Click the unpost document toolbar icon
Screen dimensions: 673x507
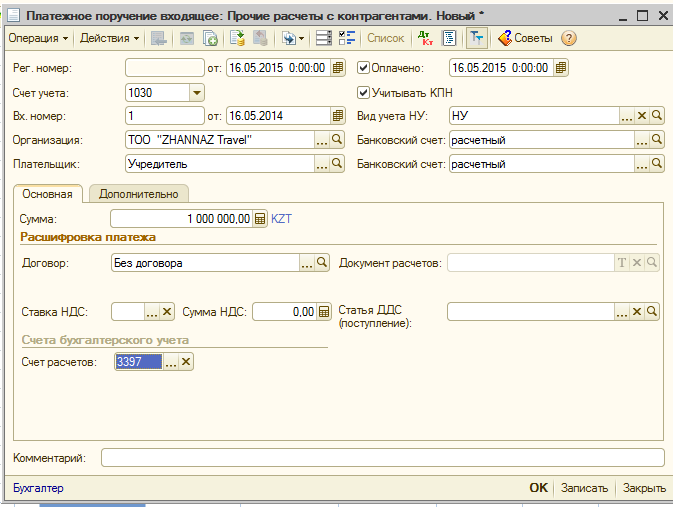(x=260, y=38)
